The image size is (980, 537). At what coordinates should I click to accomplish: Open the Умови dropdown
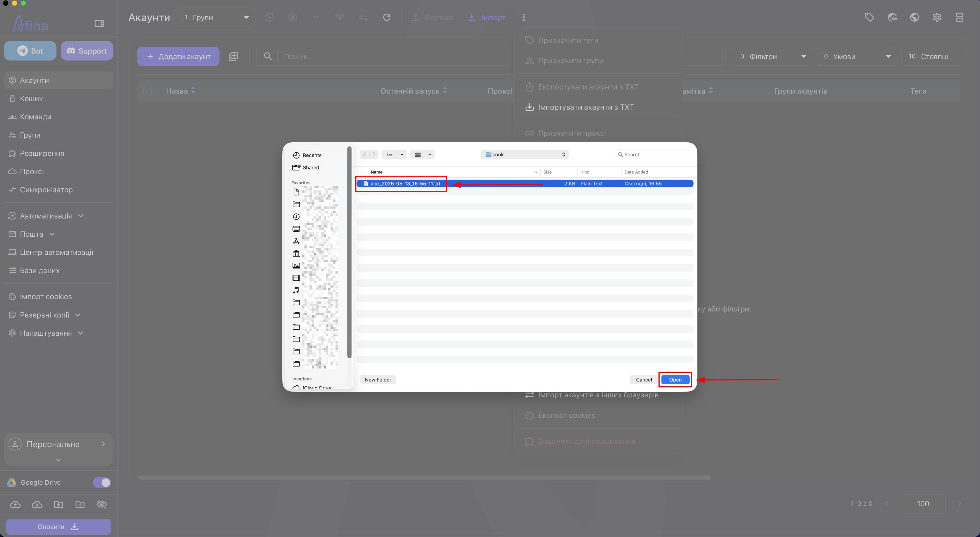(x=856, y=56)
